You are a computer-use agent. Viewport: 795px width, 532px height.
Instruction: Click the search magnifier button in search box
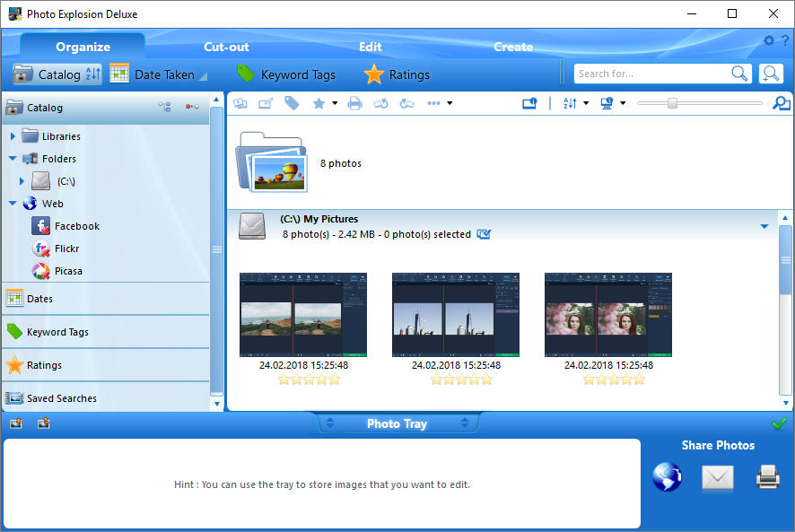(x=739, y=74)
